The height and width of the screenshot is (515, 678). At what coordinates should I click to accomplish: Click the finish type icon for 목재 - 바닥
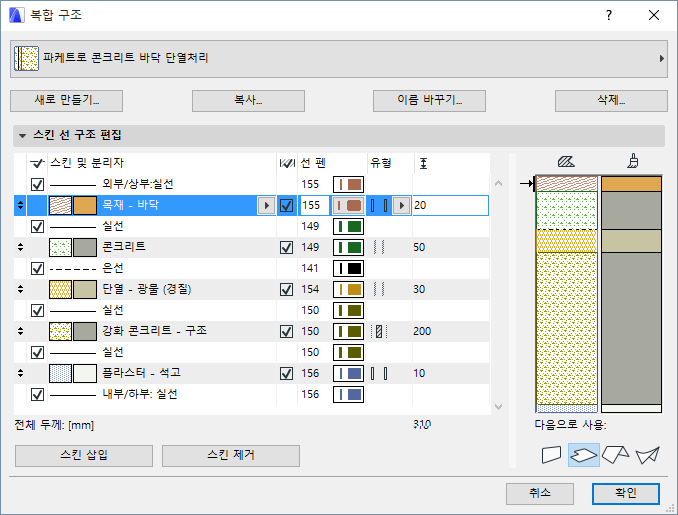pyautogui.click(x=379, y=205)
